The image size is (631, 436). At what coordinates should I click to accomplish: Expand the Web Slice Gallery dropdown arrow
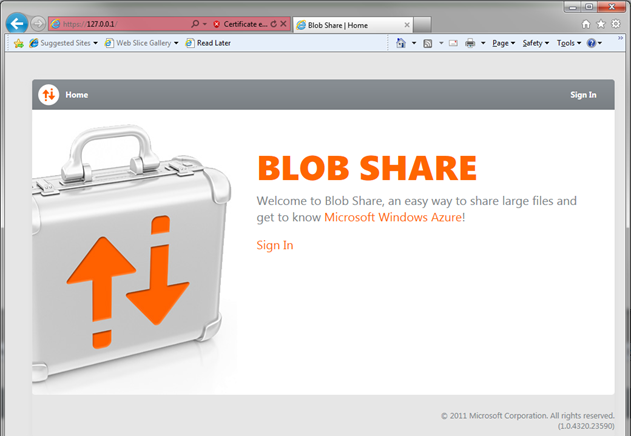coord(176,43)
